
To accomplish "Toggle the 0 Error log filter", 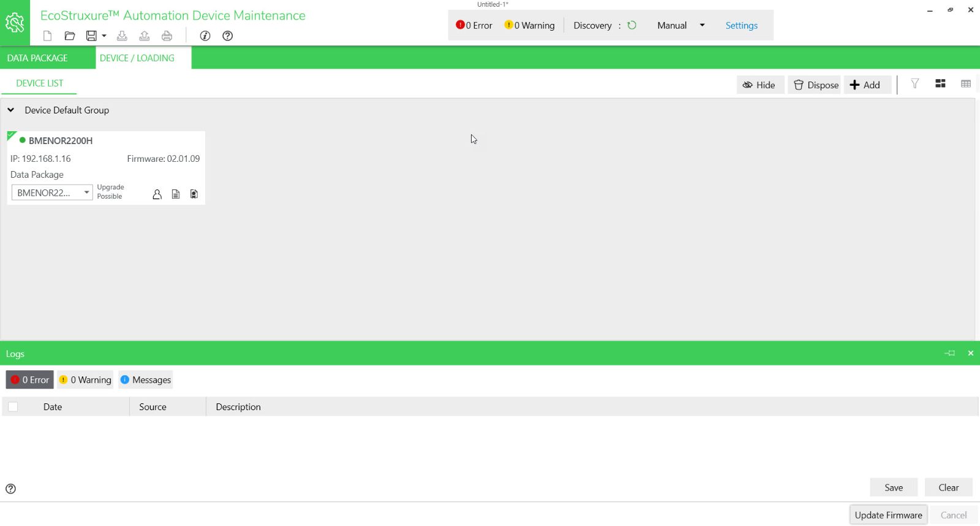I will pyautogui.click(x=30, y=379).
